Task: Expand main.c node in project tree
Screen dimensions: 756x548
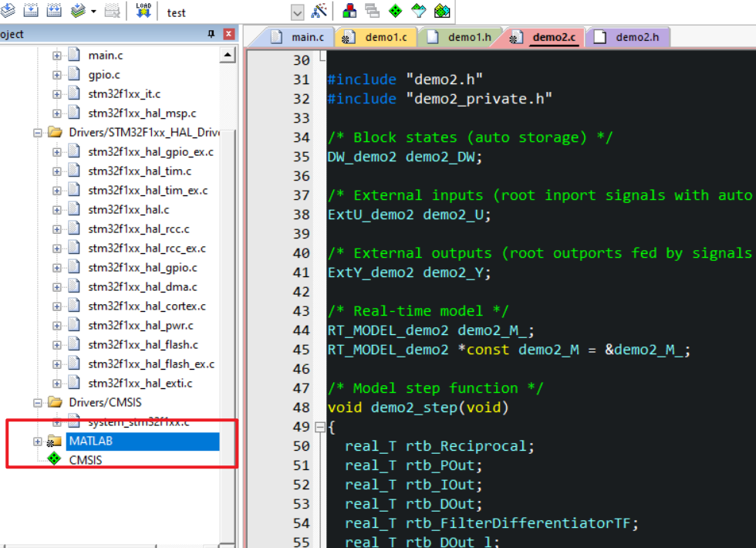Action: (x=57, y=56)
